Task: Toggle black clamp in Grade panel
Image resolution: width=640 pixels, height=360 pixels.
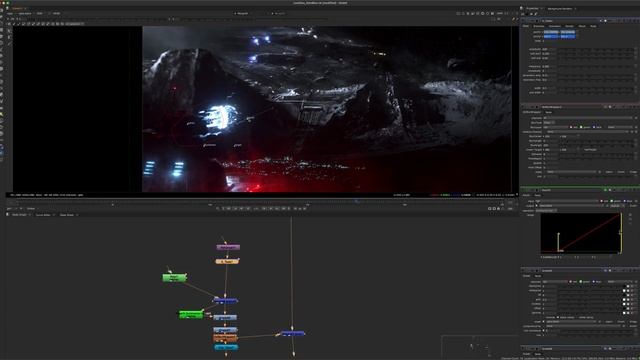Action: tap(558, 317)
